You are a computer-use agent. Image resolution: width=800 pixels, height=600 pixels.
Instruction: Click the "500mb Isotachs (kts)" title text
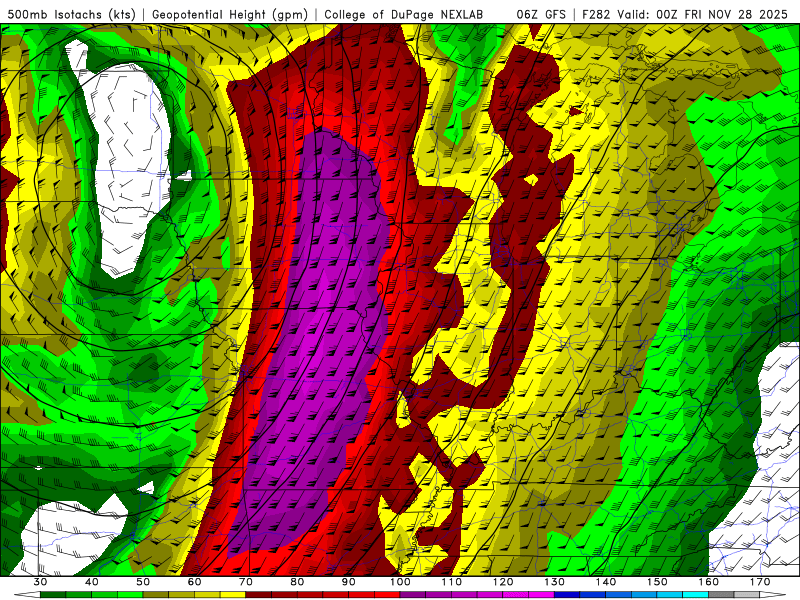tap(71, 14)
